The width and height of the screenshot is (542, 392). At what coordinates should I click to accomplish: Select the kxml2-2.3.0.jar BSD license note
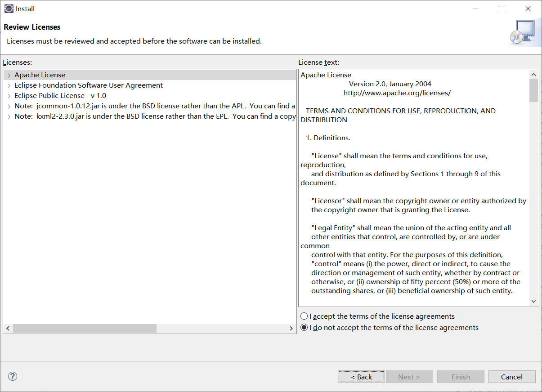pos(155,116)
